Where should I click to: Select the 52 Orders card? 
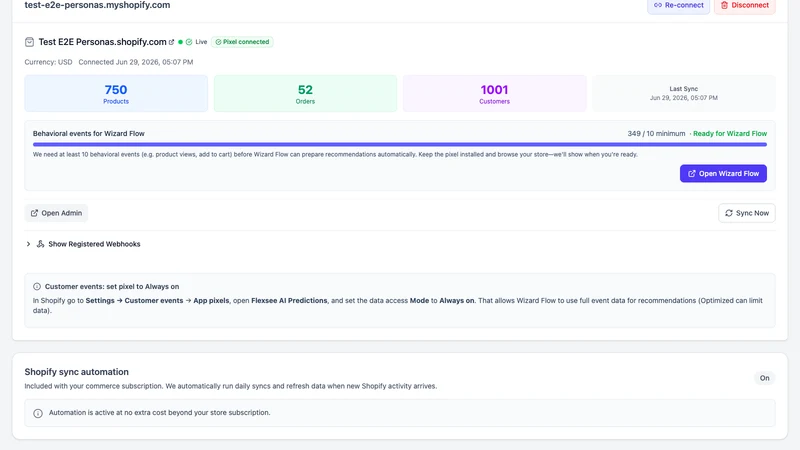(x=305, y=93)
